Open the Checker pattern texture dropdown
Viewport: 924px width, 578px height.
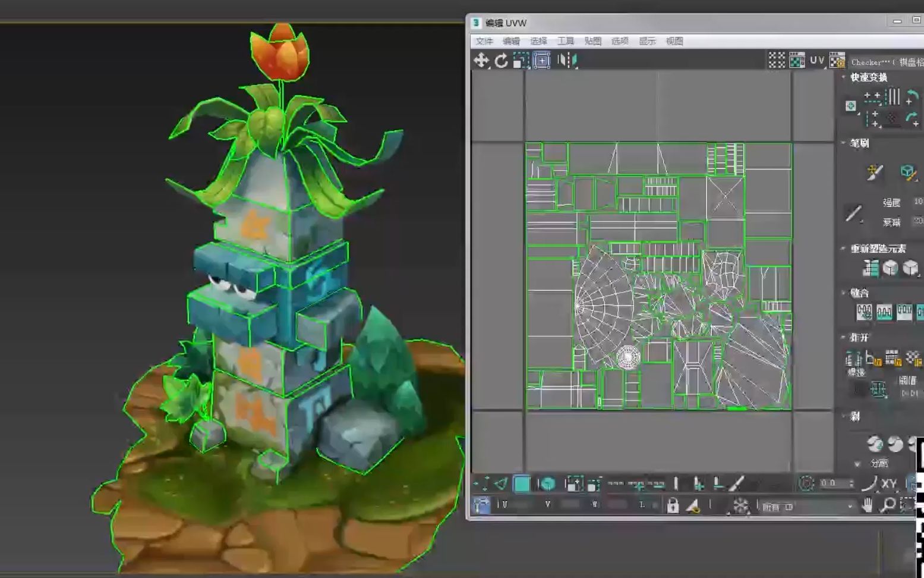coord(885,62)
